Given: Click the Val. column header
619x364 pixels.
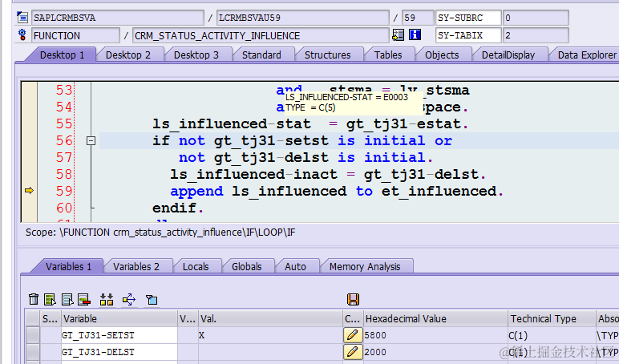Looking at the screenshot, I should click(x=270, y=318).
